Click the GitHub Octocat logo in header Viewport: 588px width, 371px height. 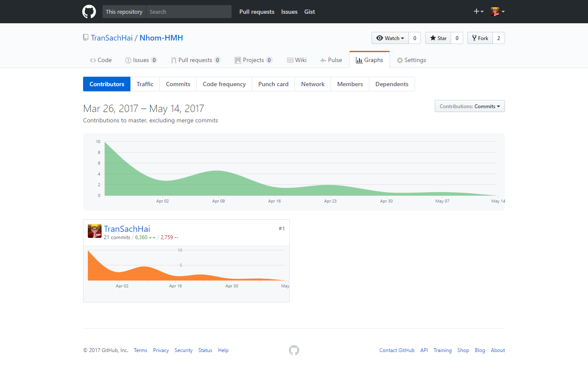tap(89, 12)
